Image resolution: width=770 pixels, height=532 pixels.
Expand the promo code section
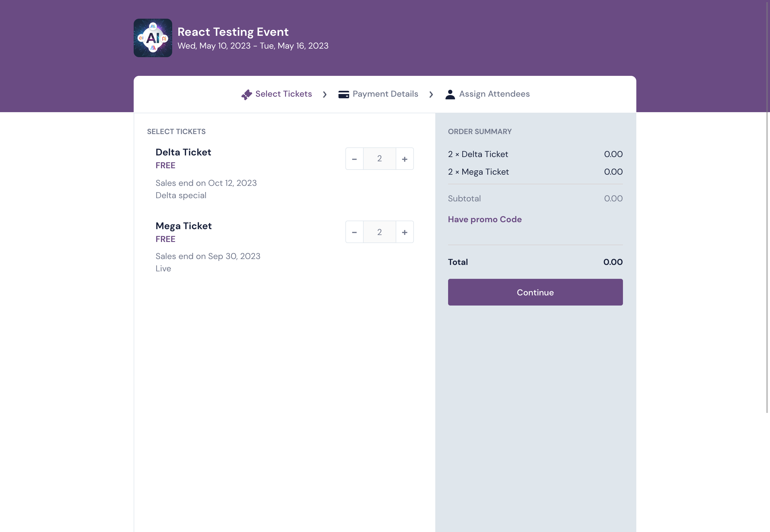(484, 219)
